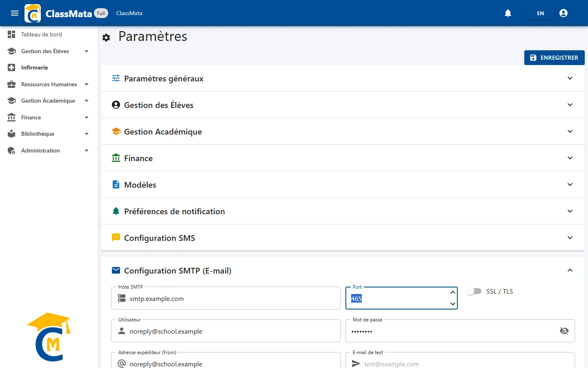
Task: Expand Bibliothèque sidebar submenu arrow
Action: 87,134
